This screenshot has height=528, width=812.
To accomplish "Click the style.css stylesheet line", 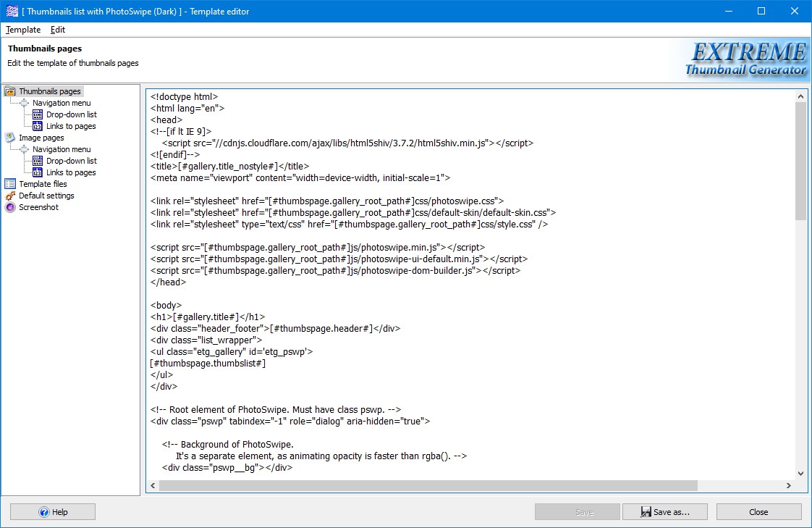I will click(x=349, y=225).
